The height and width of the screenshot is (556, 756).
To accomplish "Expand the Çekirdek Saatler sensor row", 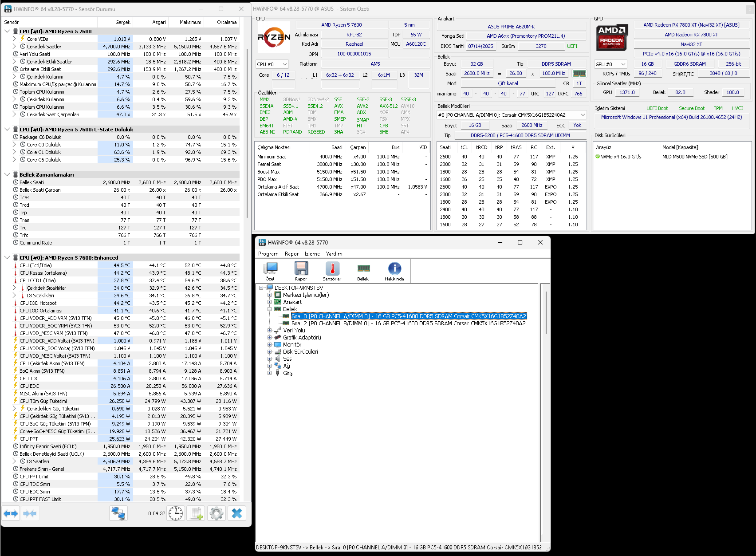I will coord(15,47).
